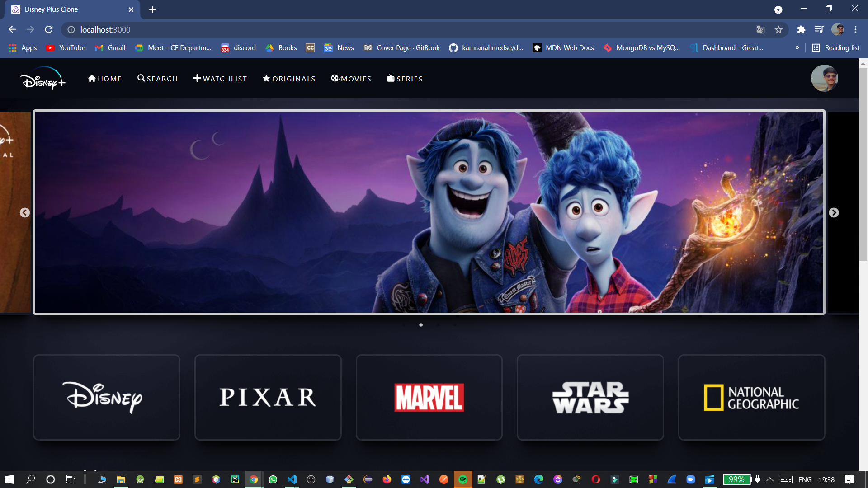Open the Onward banner image

(x=429, y=212)
